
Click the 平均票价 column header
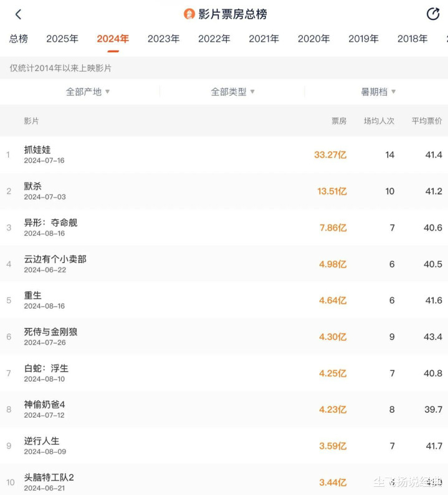click(427, 121)
